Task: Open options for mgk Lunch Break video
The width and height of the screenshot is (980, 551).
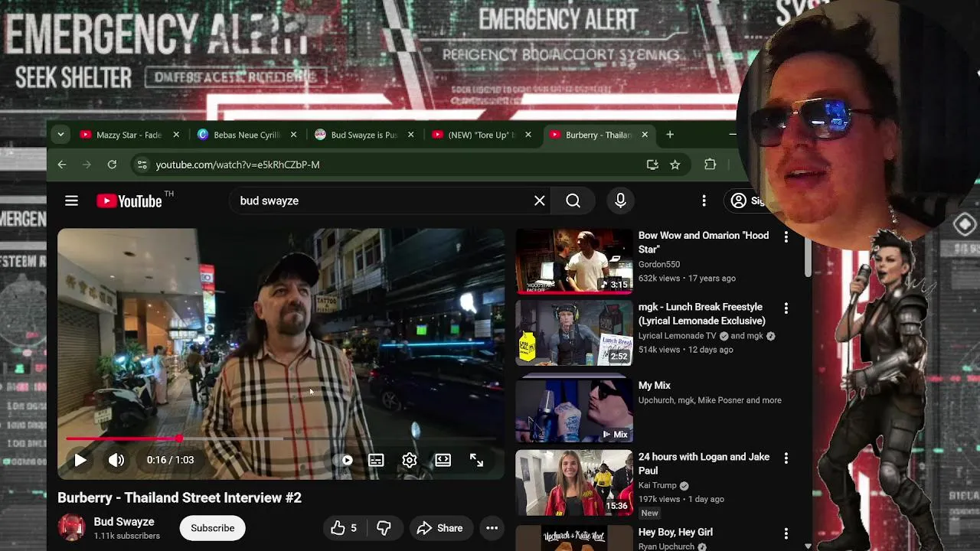Action: coord(786,308)
